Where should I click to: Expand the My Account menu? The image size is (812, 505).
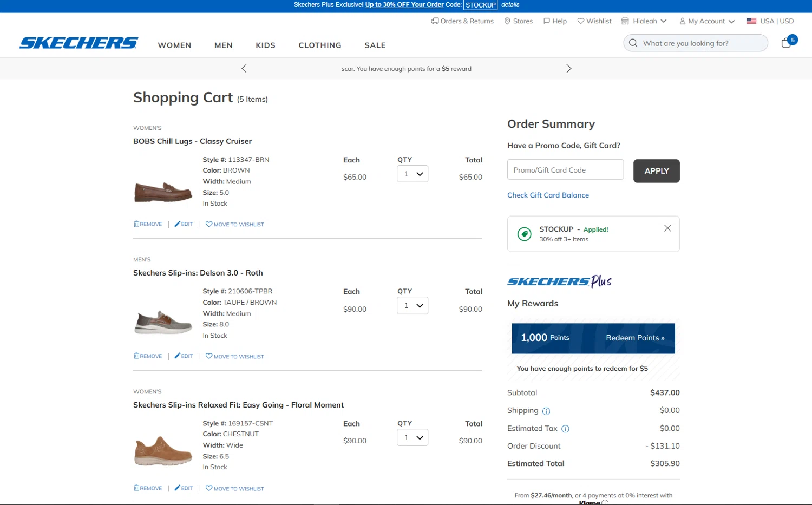707,21
